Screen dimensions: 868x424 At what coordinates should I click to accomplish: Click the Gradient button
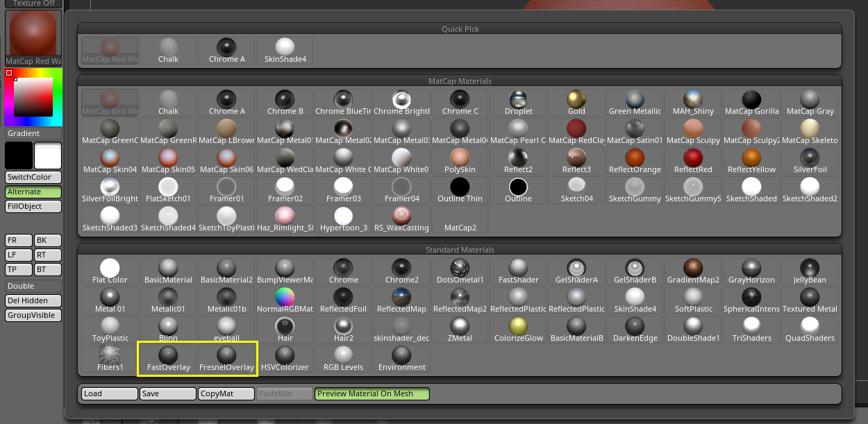tap(33, 133)
